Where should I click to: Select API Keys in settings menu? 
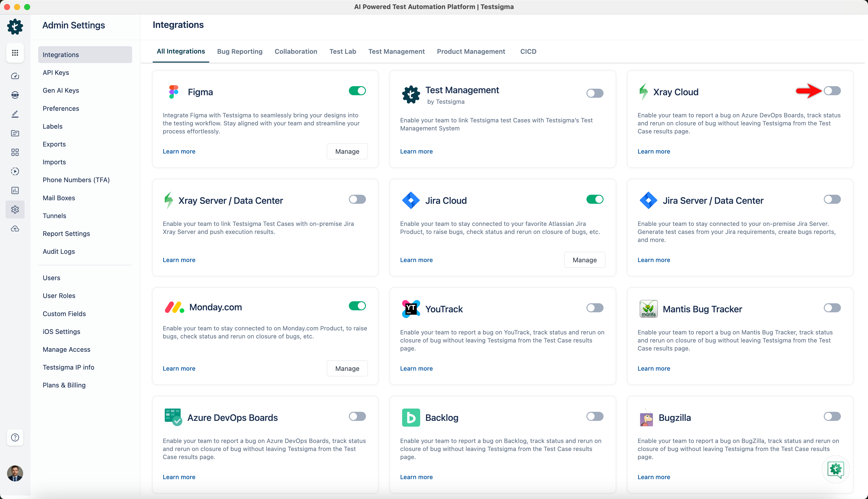(x=56, y=73)
